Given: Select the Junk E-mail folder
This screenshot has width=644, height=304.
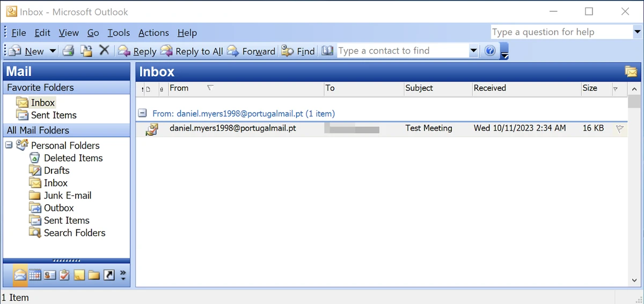Looking at the screenshot, I should tap(67, 195).
